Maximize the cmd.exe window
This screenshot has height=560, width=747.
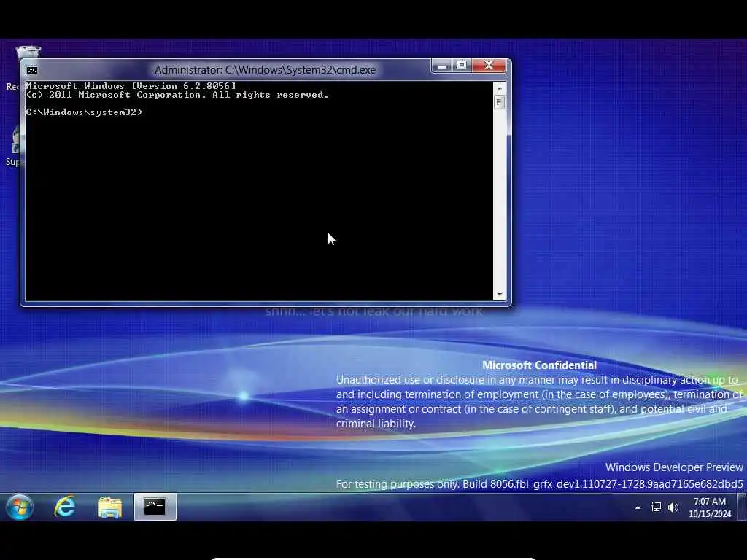tap(462, 66)
